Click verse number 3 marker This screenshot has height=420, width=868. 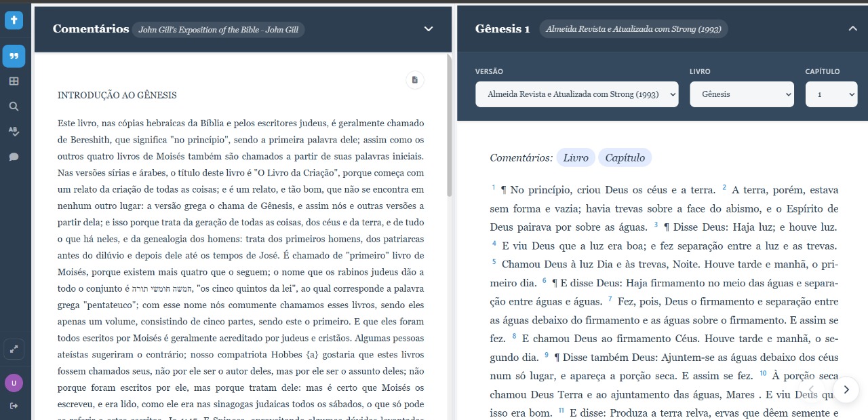pos(656,225)
